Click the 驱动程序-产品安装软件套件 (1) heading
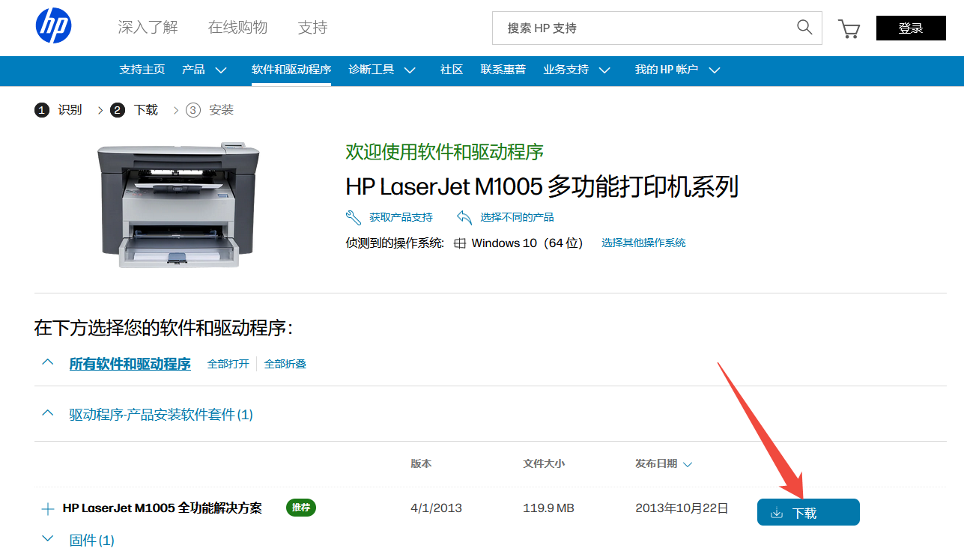964x560 pixels. (161, 414)
